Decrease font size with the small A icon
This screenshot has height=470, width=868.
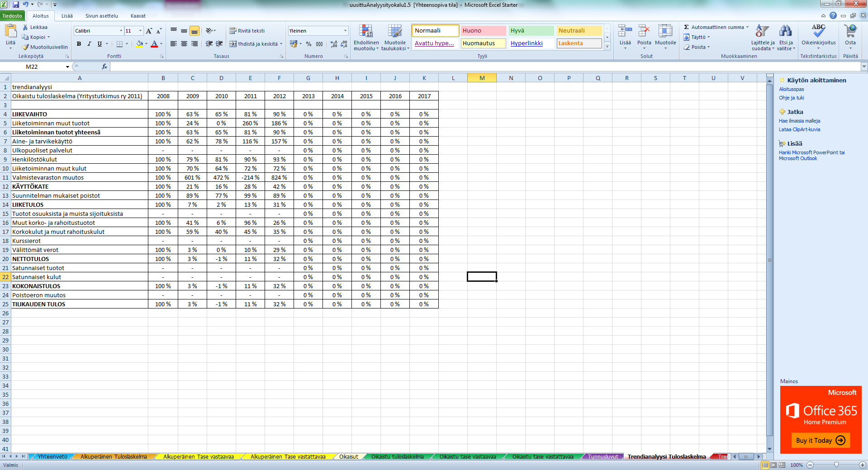point(159,31)
